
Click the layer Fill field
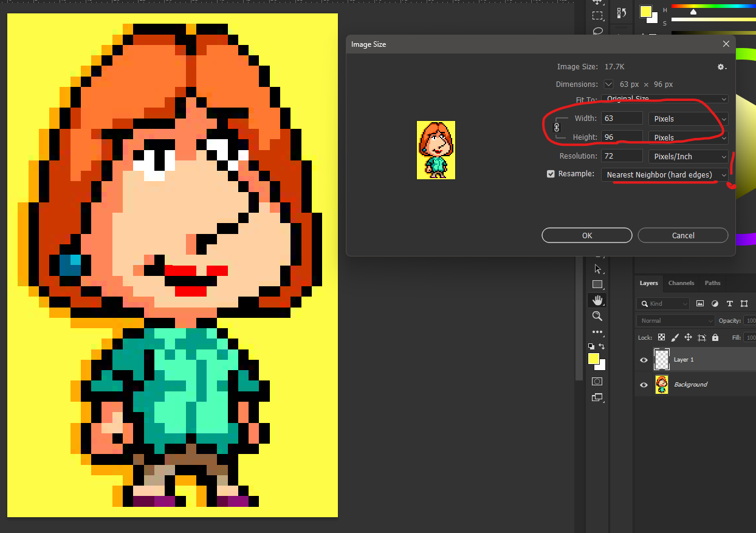(x=750, y=337)
